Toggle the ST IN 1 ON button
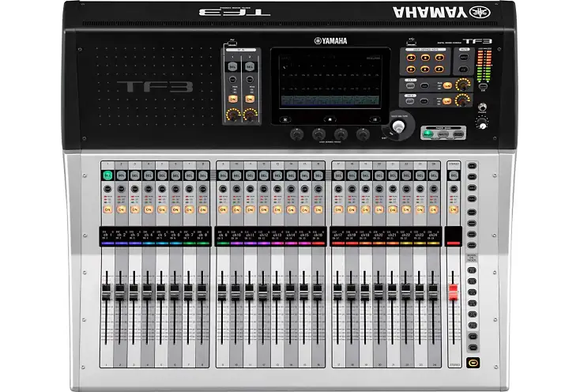The width and height of the screenshot is (580, 392). coord(232,99)
